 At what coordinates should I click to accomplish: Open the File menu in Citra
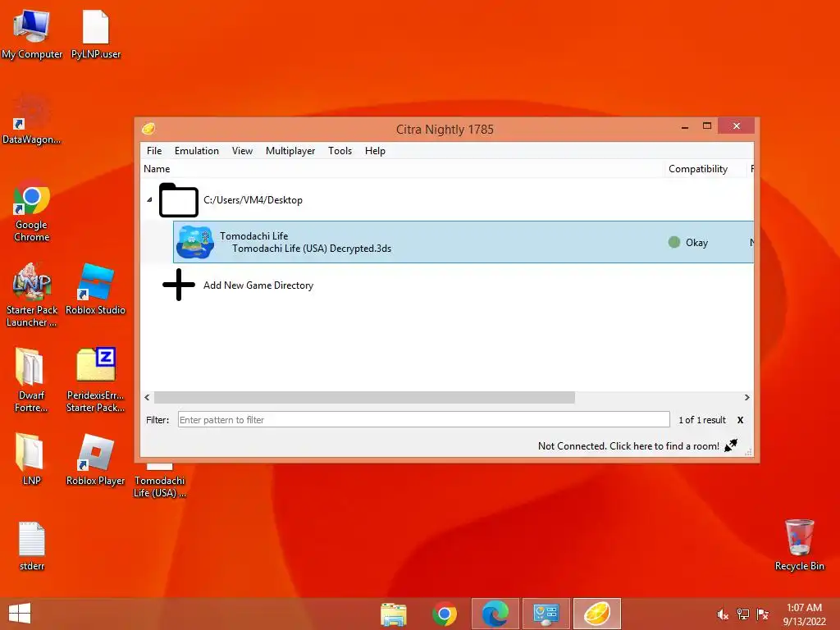point(154,151)
